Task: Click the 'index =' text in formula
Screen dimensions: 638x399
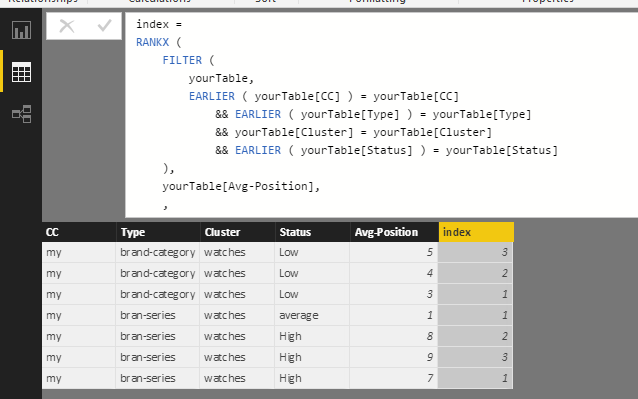Action: 159,24
